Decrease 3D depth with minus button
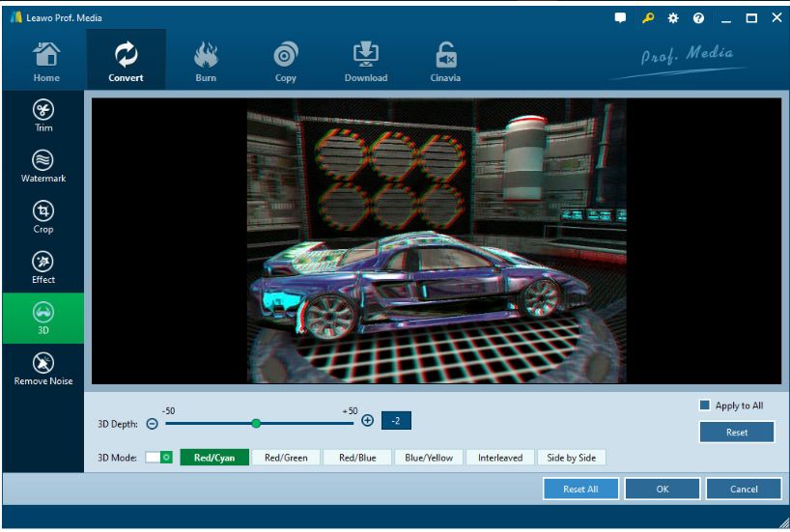This screenshot has width=790, height=532. (x=152, y=423)
